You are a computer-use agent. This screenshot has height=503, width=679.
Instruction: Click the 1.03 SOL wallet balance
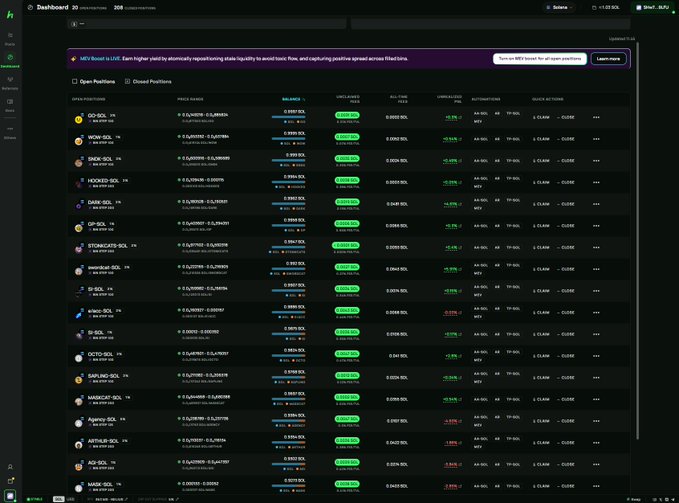(x=609, y=7)
